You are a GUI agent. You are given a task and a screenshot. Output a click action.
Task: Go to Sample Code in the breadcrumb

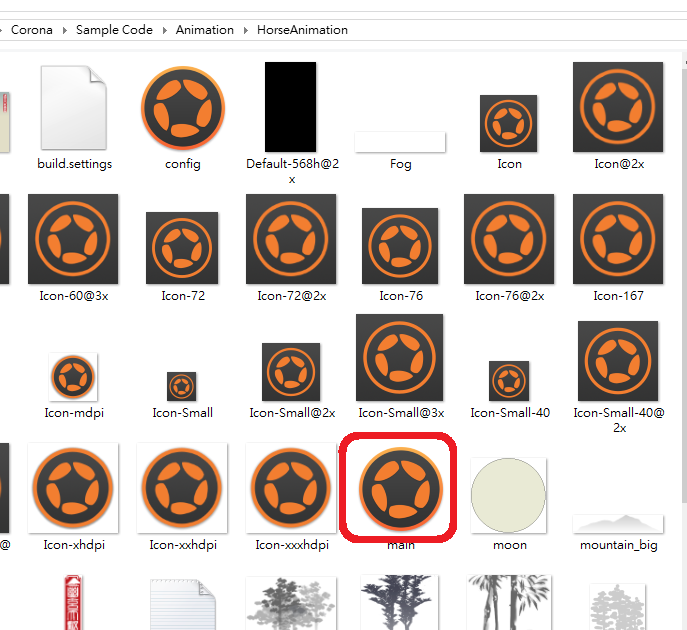pyautogui.click(x=114, y=30)
